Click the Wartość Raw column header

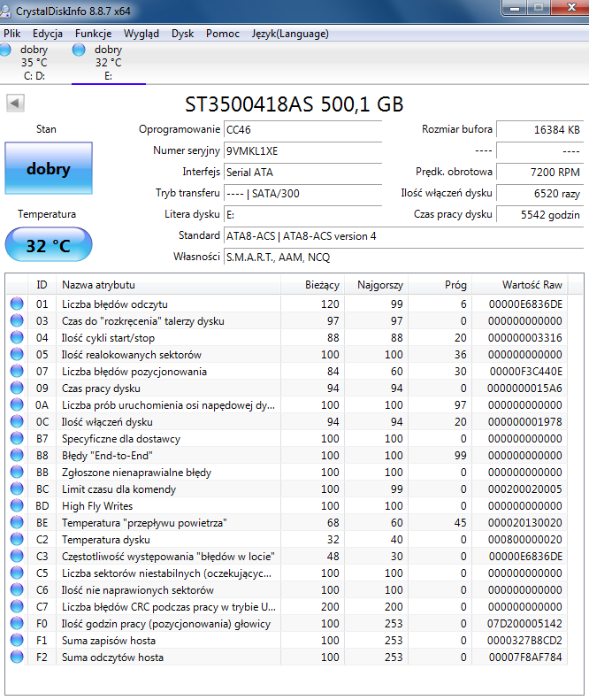(x=520, y=285)
